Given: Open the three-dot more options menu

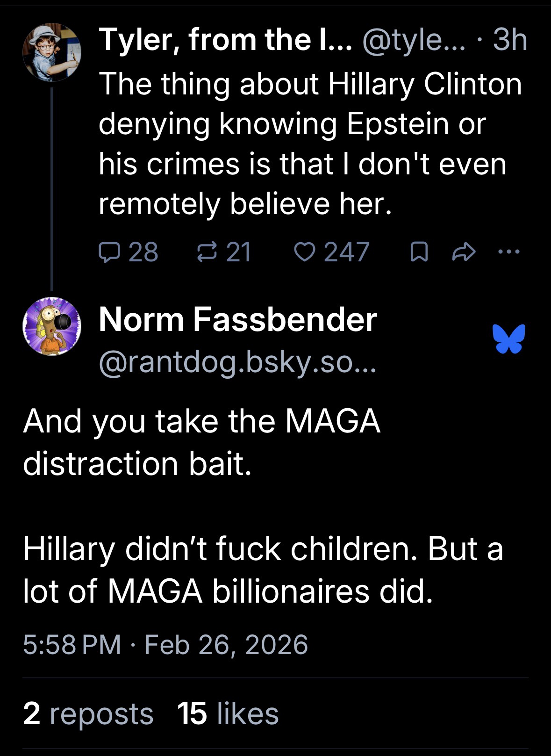Looking at the screenshot, I should pos(508,252).
